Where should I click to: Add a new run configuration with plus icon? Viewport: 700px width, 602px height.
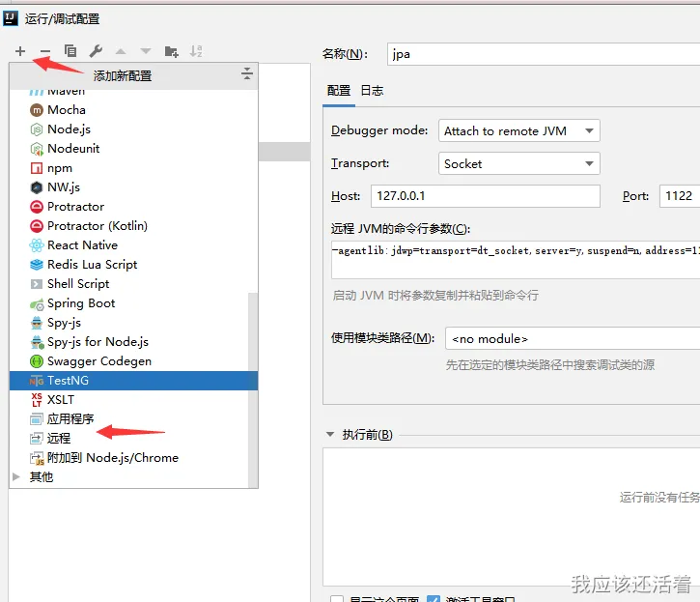coord(20,51)
